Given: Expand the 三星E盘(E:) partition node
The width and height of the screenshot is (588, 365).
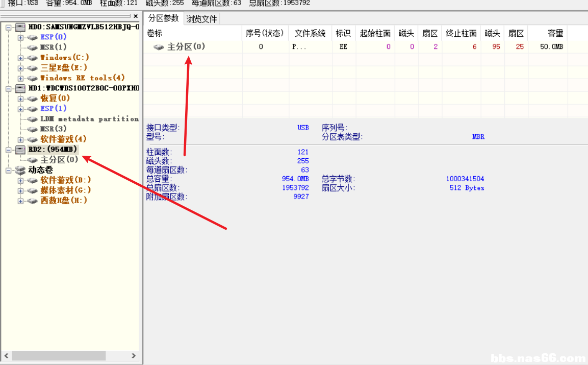Looking at the screenshot, I should pos(20,68).
